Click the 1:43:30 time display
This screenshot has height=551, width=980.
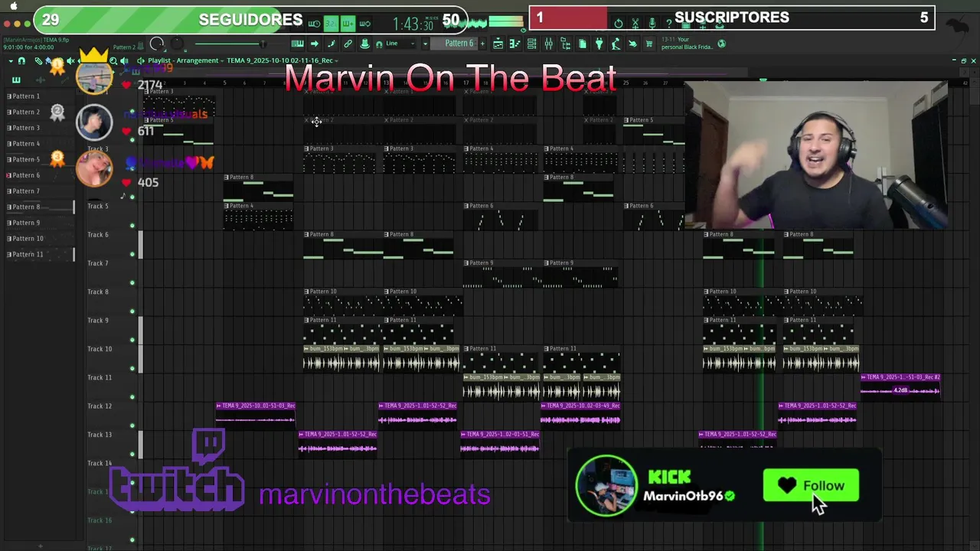[413, 24]
